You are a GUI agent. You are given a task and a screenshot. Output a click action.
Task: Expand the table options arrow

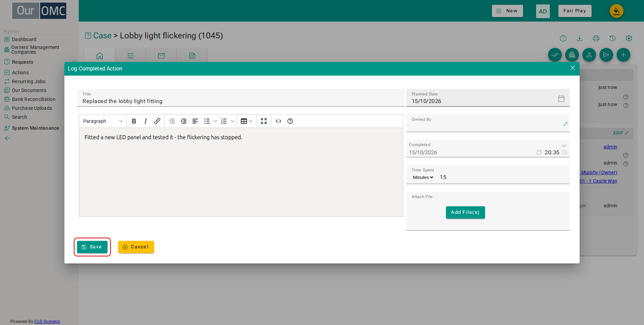click(x=251, y=121)
